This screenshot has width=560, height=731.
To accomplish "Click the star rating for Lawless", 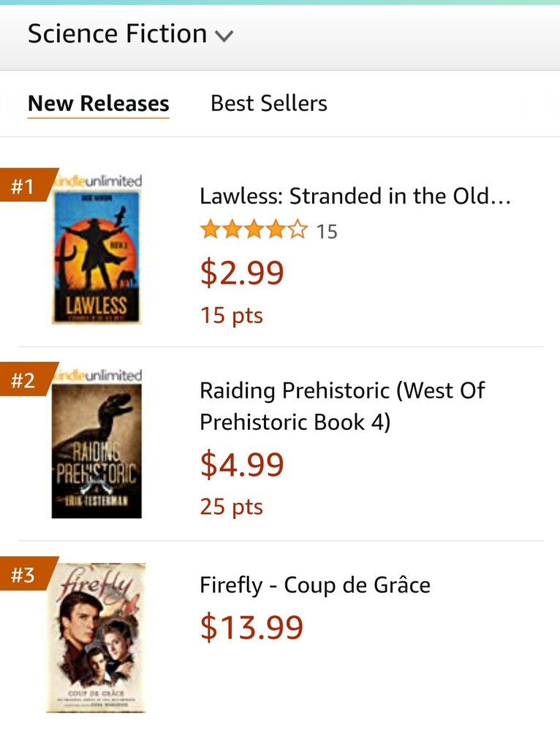I will (x=254, y=231).
